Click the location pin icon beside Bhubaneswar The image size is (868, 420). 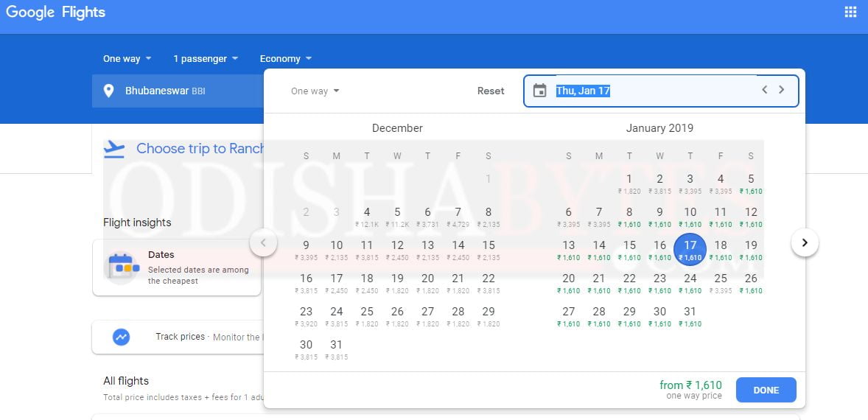click(109, 91)
